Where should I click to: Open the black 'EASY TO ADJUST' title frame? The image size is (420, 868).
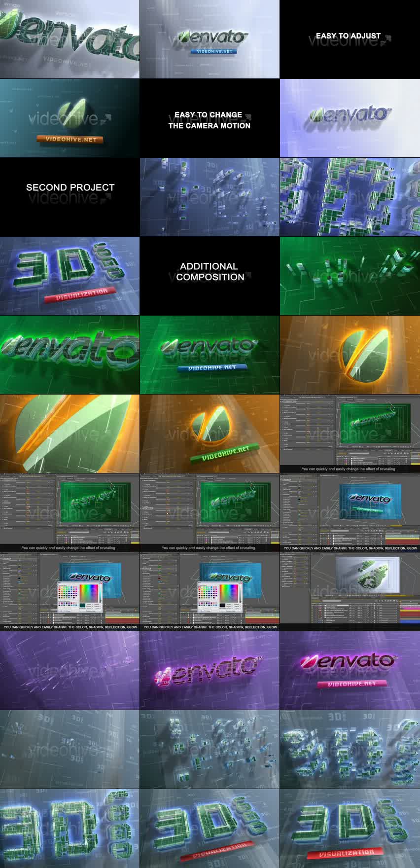click(350, 39)
